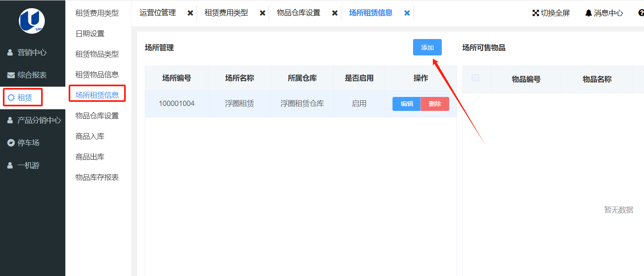Click the 场所编号 column header
Viewport: 644px width, 276px height.
(177, 78)
